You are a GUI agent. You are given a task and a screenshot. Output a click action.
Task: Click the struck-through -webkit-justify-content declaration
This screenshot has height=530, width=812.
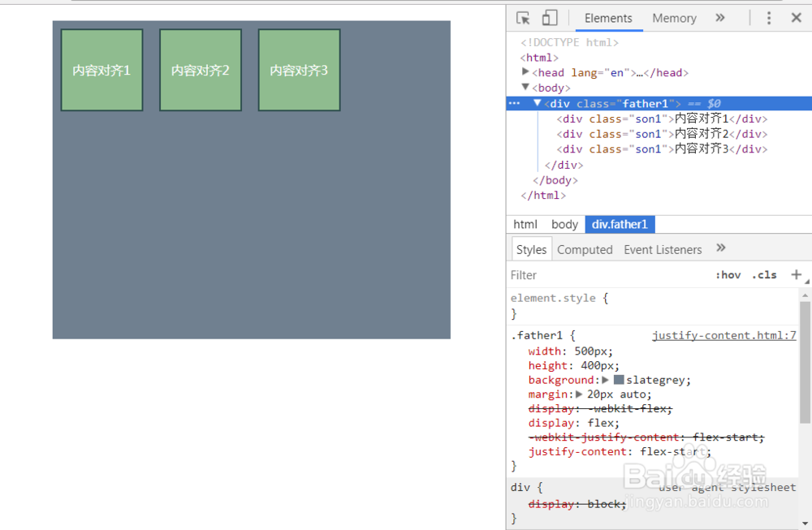click(x=646, y=437)
